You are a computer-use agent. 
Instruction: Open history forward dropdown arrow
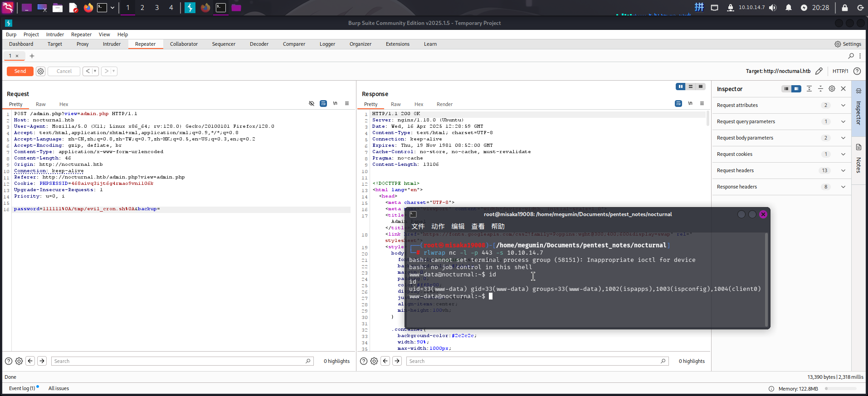click(113, 71)
